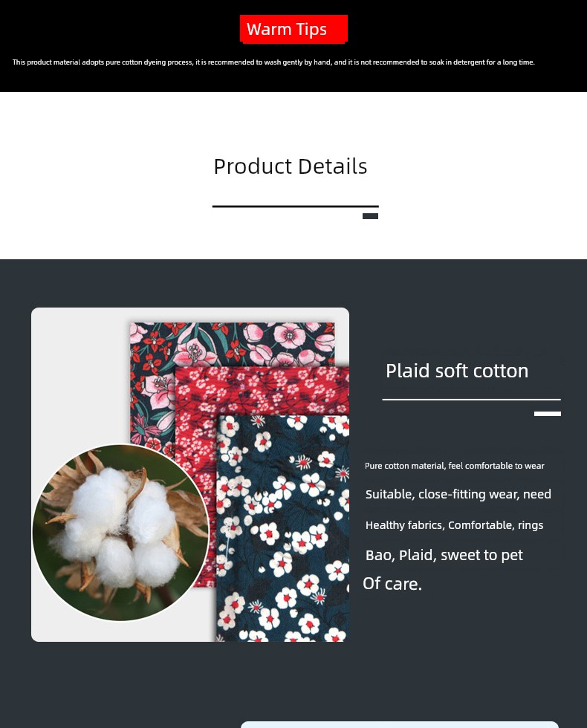The image size is (587, 728).
Task: Select the washing instructions text line
Action: point(273,62)
